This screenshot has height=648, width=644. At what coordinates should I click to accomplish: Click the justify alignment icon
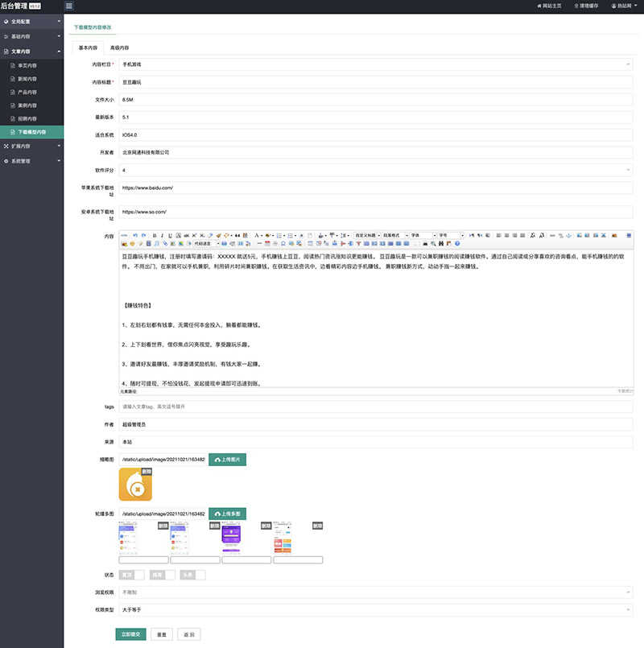coord(522,235)
